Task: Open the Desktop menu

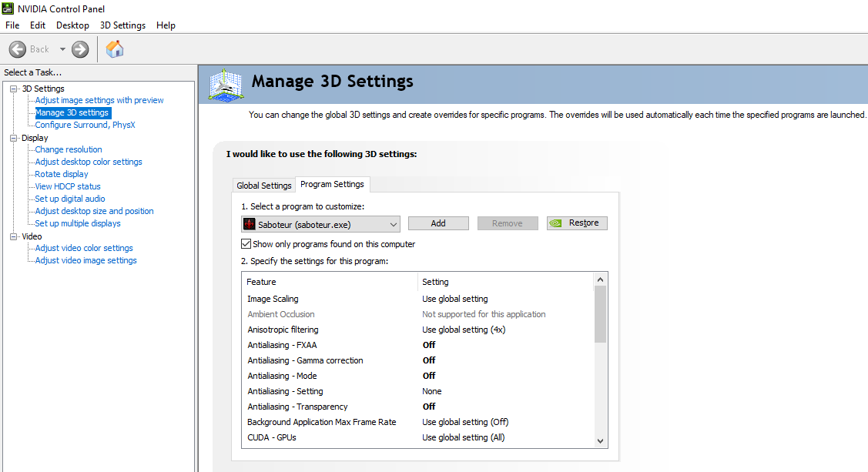Action: [72, 25]
